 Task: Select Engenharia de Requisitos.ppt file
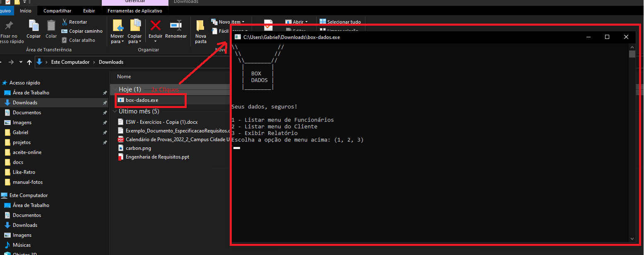tap(154, 157)
